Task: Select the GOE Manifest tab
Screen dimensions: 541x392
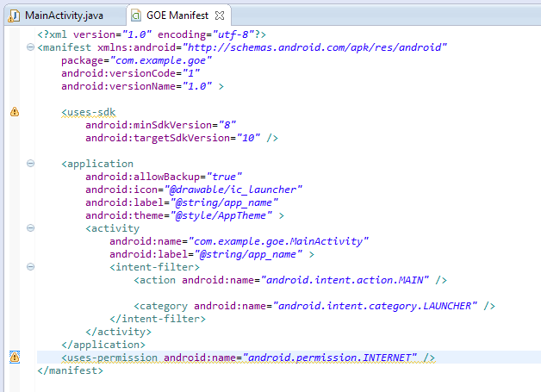Action: pos(177,16)
